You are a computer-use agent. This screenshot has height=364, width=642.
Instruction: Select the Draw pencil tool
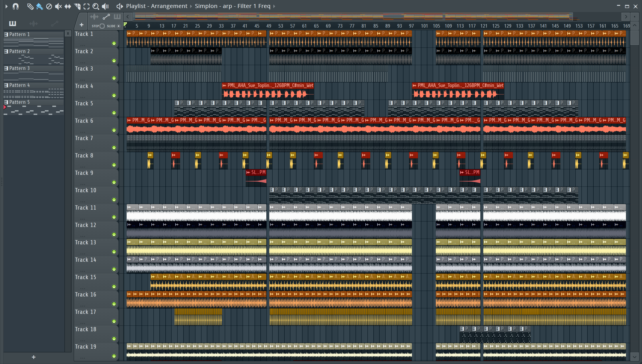30,6
